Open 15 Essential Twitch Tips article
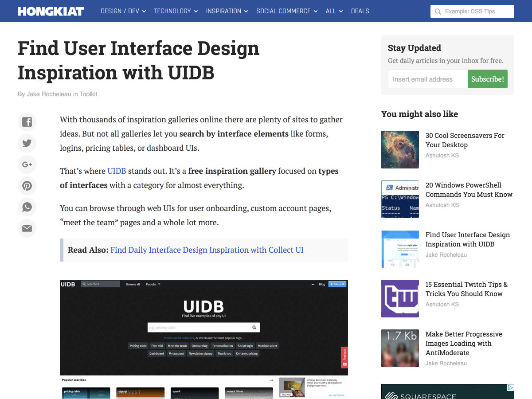 click(x=467, y=289)
